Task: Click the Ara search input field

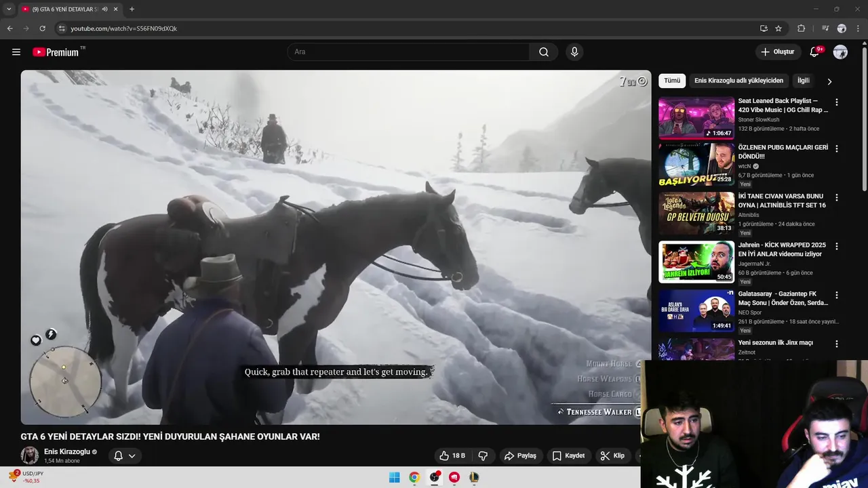Action: tap(408, 52)
